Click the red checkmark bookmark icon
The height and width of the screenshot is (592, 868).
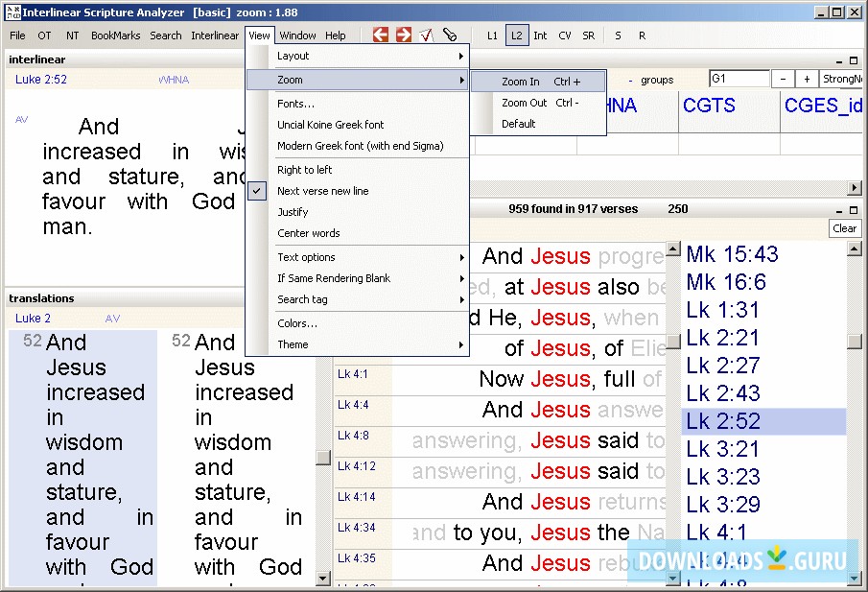coord(427,36)
